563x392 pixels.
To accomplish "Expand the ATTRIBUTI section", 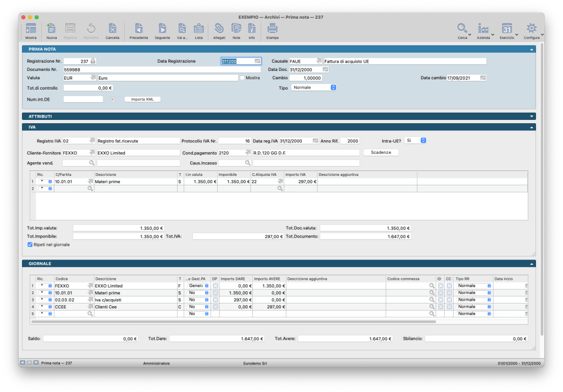I will [532, 117].
